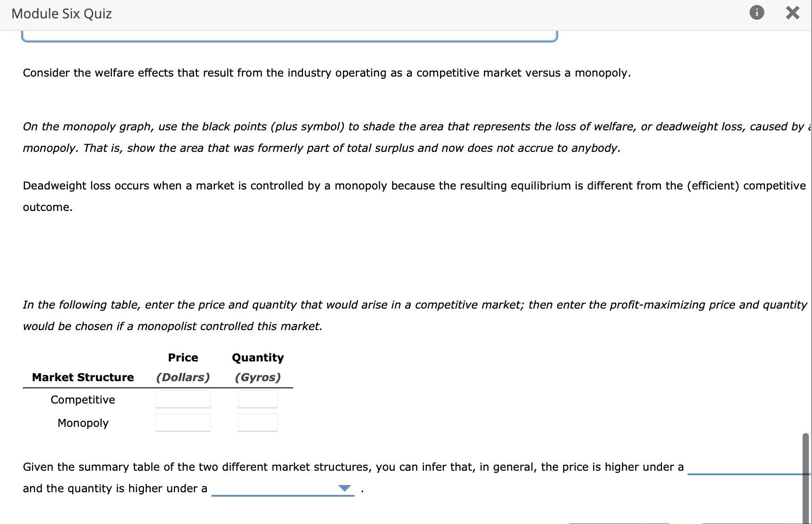Screen dimensions: 812x524
Task: Click the Module Six Quiz title
Action: (61, 13)
